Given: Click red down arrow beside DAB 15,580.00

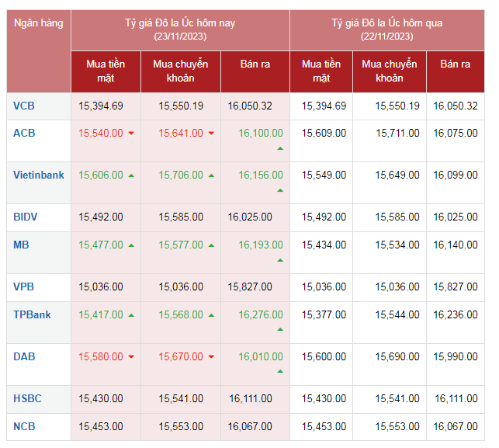Looking at the screenshot, I should point(131,357).
